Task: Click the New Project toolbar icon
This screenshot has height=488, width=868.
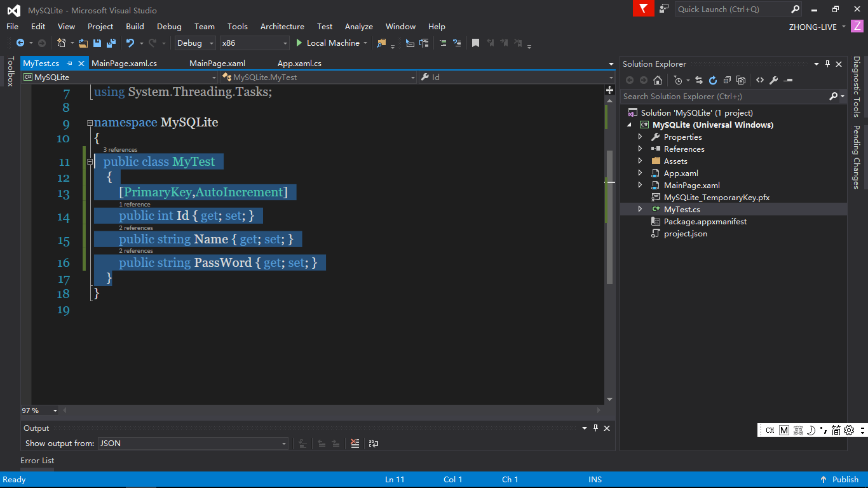Action: click(x=62, y=43)
